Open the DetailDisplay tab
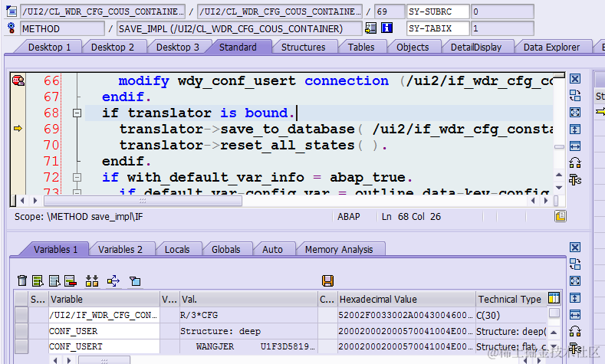This screenshot has height=364, width=605. coord(475,47)
